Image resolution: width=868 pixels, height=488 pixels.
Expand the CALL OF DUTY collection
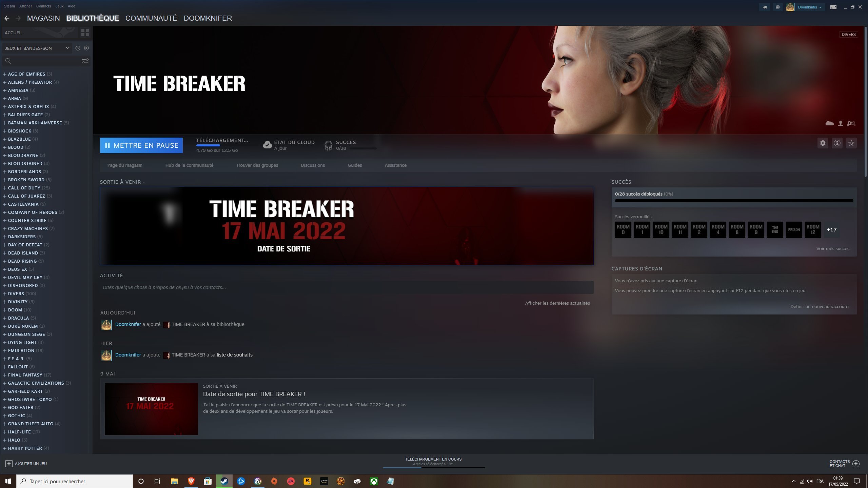5,188
